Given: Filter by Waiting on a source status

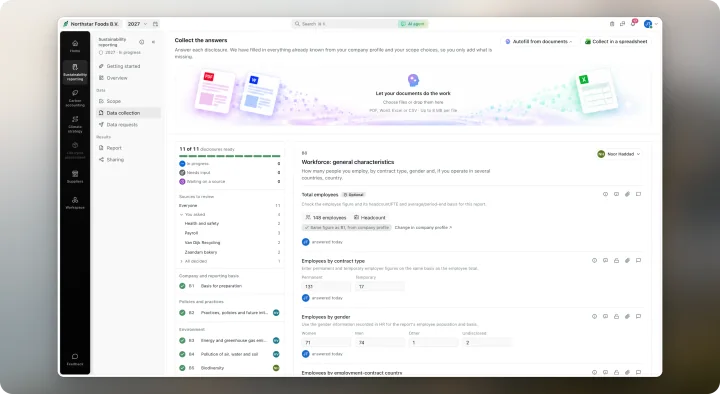Looking at the screenshot, I should pos(230,181).
